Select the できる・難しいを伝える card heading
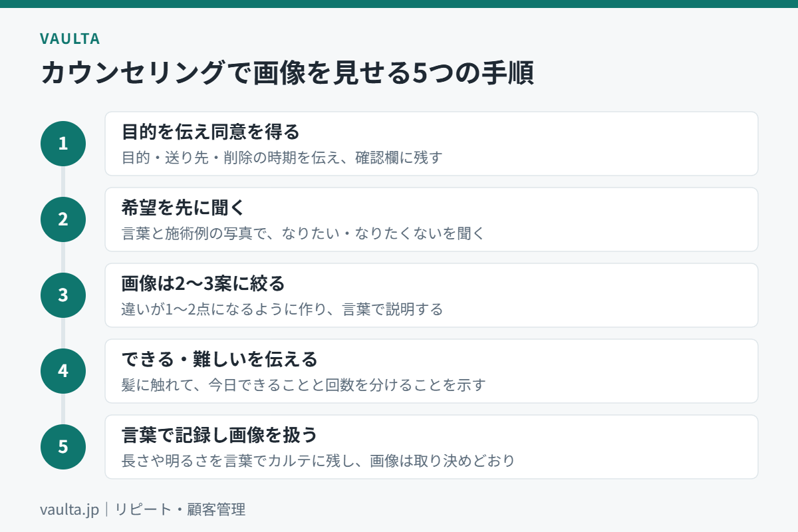This screenshot has height=532, width=798. click(x=219, y=359)
